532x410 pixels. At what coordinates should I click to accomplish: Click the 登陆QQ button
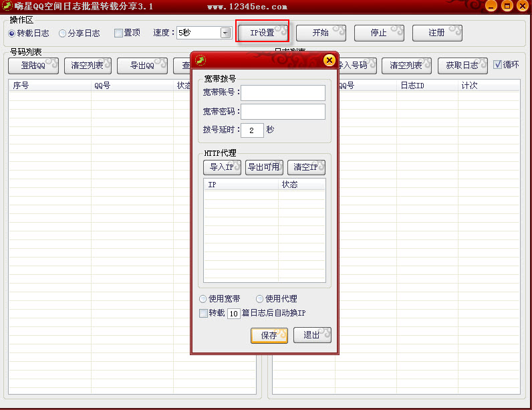[33, 65]
